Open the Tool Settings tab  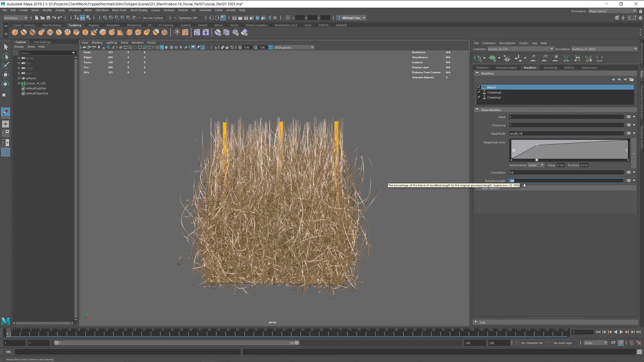point(42,42)
